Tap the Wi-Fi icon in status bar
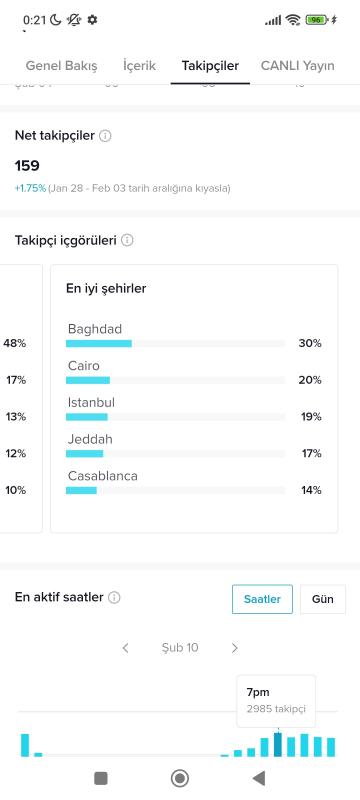This screenshot has height=800, width=360. [x=293, y=20]
